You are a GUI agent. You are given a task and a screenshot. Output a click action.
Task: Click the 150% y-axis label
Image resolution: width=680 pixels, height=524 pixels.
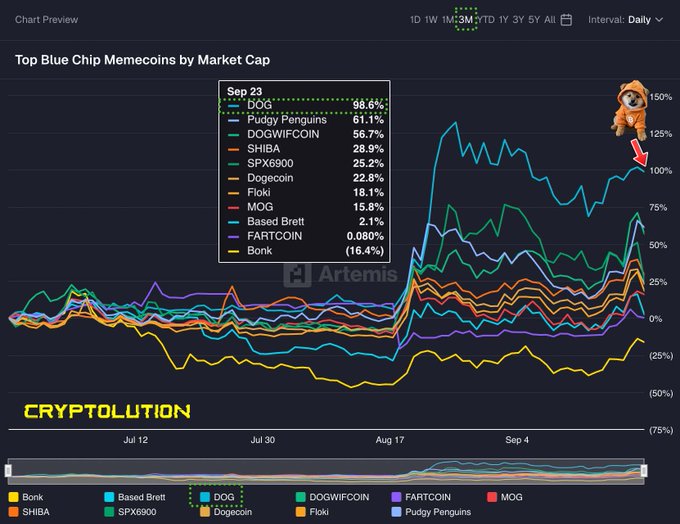pos(660,97)
